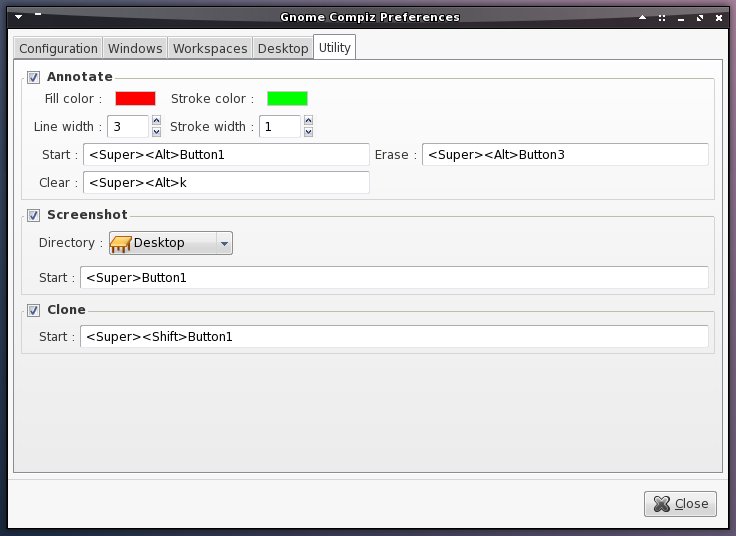Viewport: 736px width, 536px height.
Task: Disable the Annotate checkbox
Action: coord(33,77)
